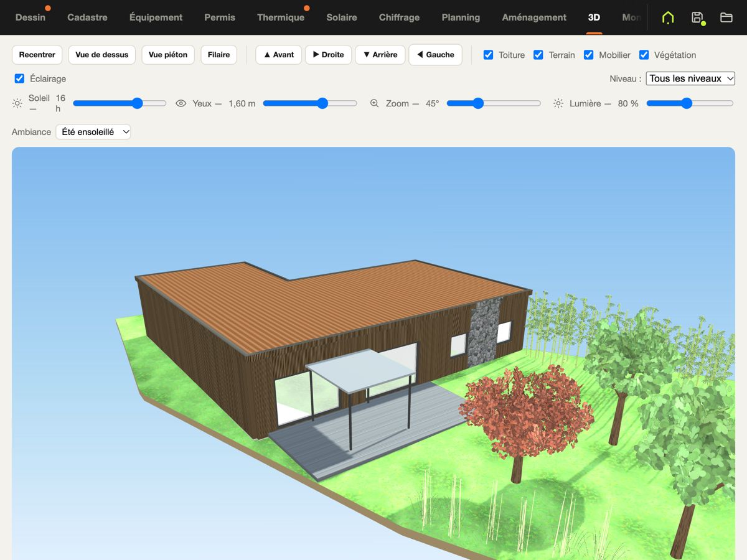Open the Cadastre tab
The width and height of the screenshot is (747, 560).
pyautogui.click(x=87, y=17)
